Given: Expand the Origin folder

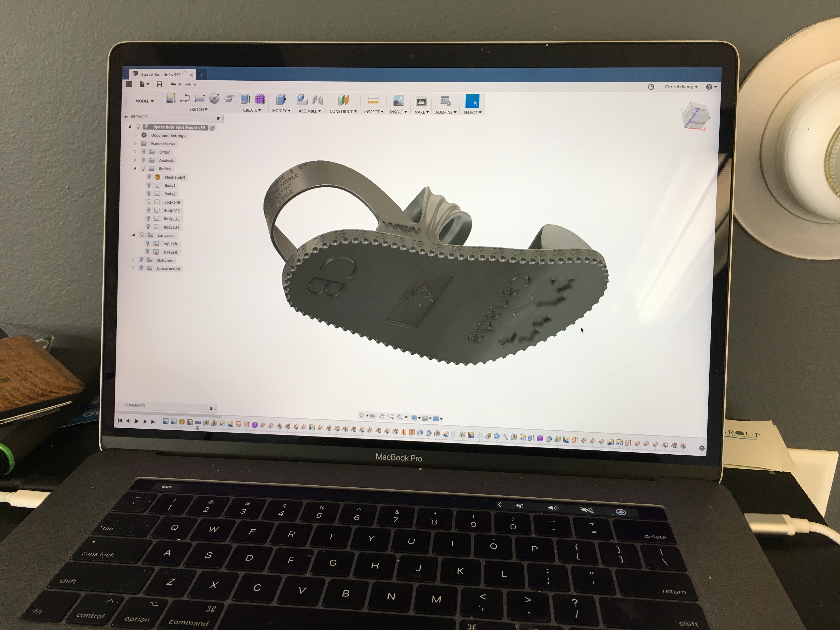Looking at the screenshot, I should 135,151.
